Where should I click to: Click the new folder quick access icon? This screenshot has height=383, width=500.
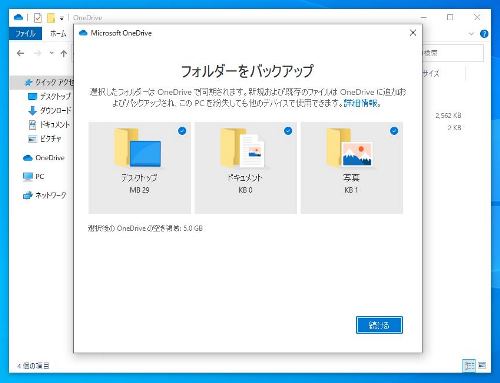tap(51, 17)
